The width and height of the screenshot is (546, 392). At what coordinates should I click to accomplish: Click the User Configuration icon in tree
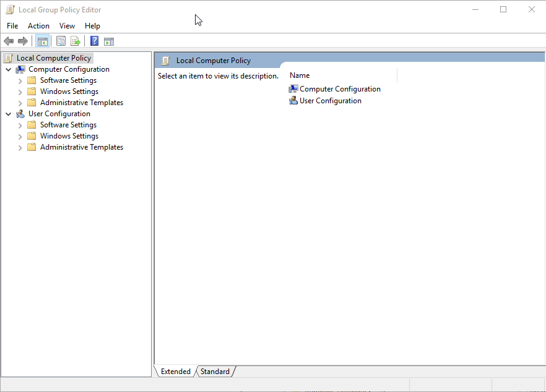(x=20, y=114)
